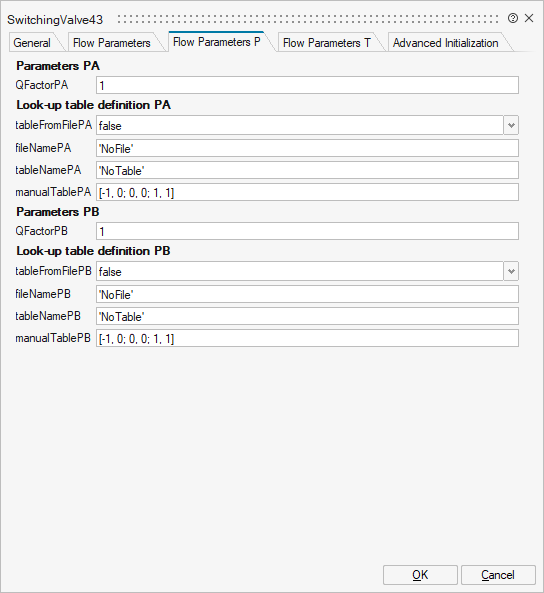Close the SwitchingValve43 dialog
Image resolution: width=544 pixels, height=593 pixels.
point(529,18)
